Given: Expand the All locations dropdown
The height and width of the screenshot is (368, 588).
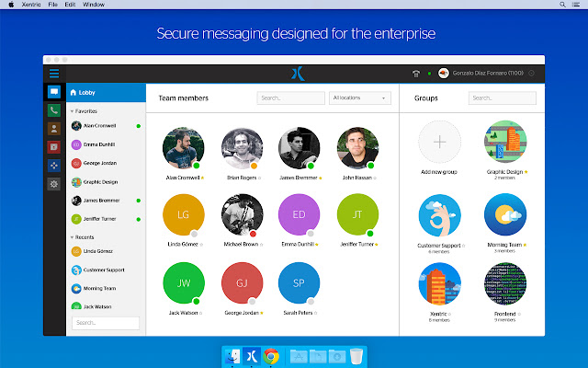Looking at the screenshot, I should [360, 98].
